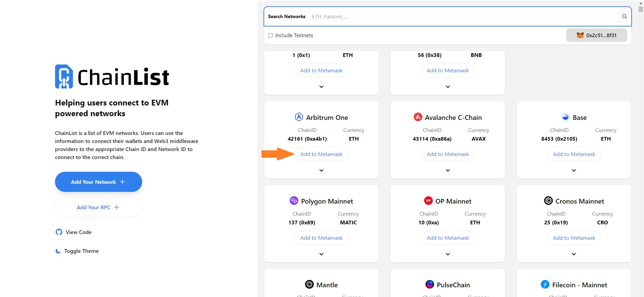Click the MATIC currency value
The height and width of the screenshot is (297, 644).
[x=348, y=222]
